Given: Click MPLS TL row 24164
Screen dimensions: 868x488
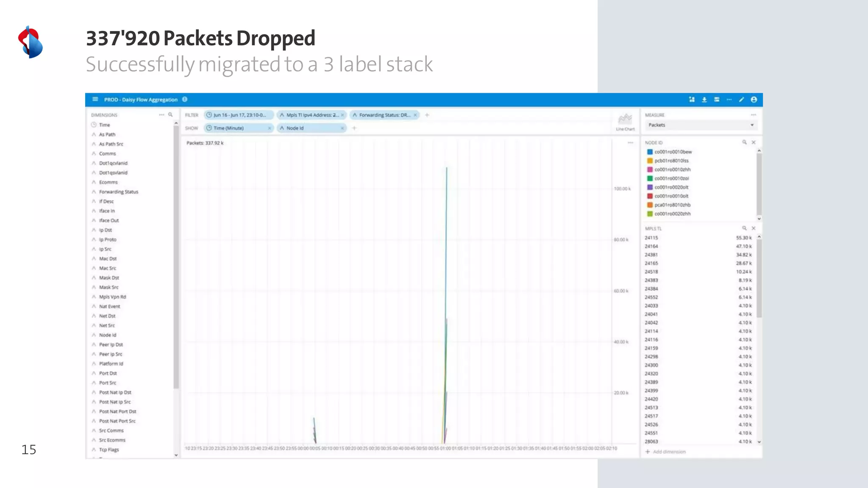Looking at the screenshot, I should click(698, 246).
